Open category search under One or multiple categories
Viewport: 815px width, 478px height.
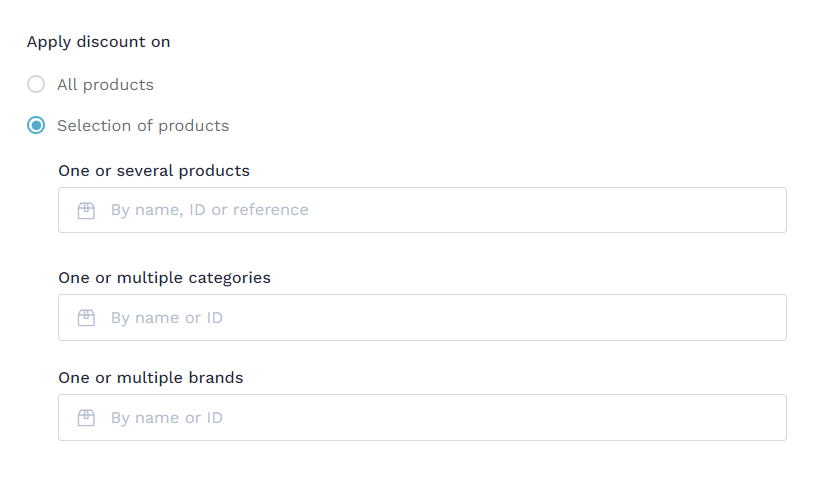422,317
